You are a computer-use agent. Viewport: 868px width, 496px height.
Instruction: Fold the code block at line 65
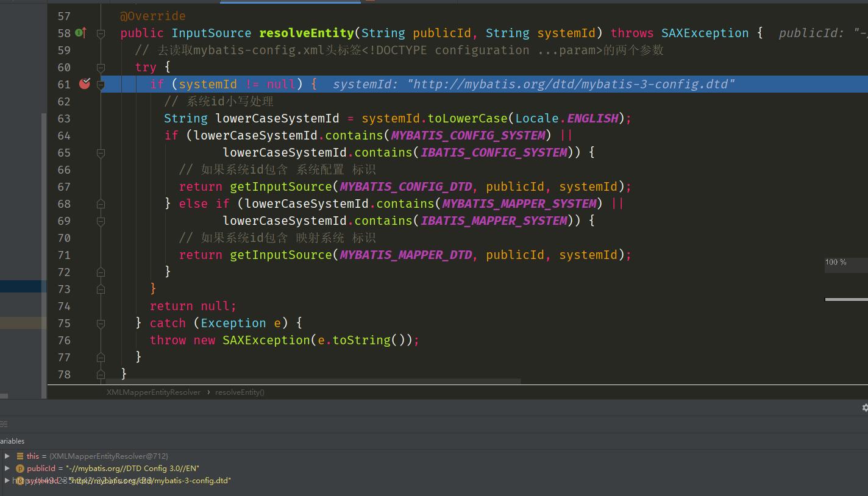[101, 153]
